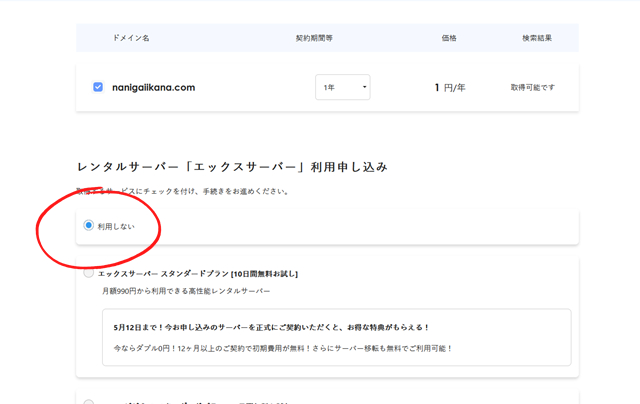Click the 月額990円から利用できる description text
Image resolution: width=640 pixels, height=404 pixels.
pyautogui.click(x=186, y=291)
